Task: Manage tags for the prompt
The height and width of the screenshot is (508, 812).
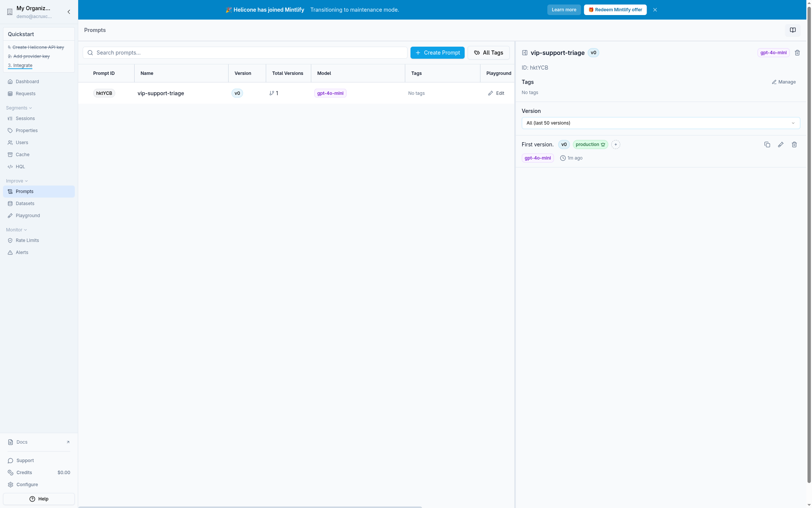Action: pyautogui.click(x=784, y=82)
